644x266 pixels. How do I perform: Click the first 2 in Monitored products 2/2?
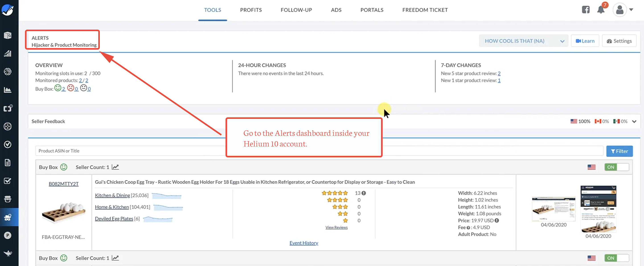(x=80, y=80)
